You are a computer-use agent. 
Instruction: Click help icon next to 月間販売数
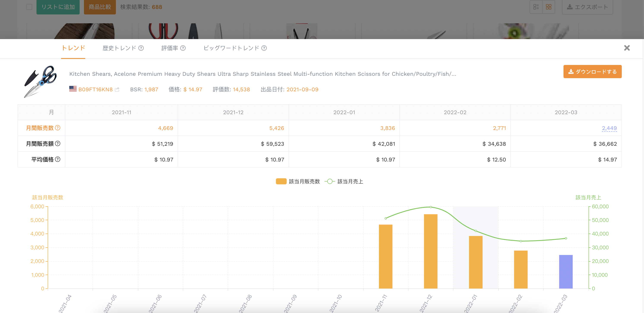pos(57,128)
